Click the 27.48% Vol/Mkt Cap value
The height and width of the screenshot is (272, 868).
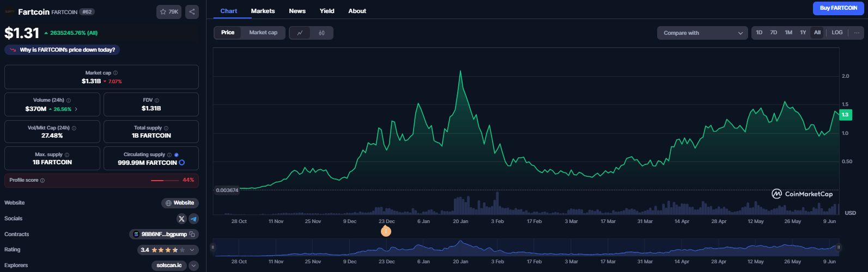click(52, 135)
